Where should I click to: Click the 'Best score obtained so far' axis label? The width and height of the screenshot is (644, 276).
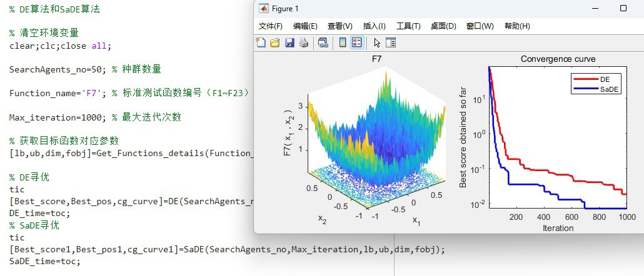tap(463, 137)
